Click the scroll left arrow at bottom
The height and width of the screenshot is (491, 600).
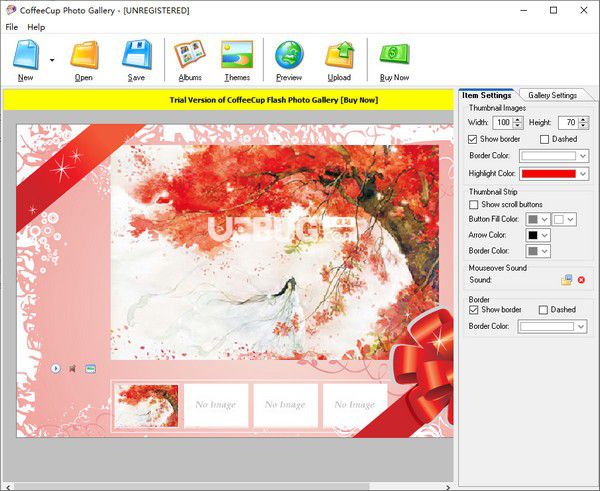8,487
